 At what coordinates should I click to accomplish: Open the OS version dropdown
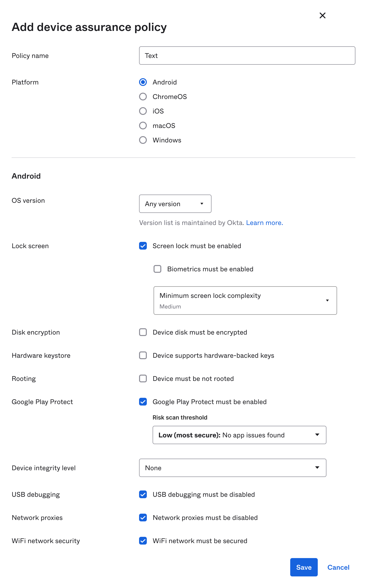tap(175, 204)
